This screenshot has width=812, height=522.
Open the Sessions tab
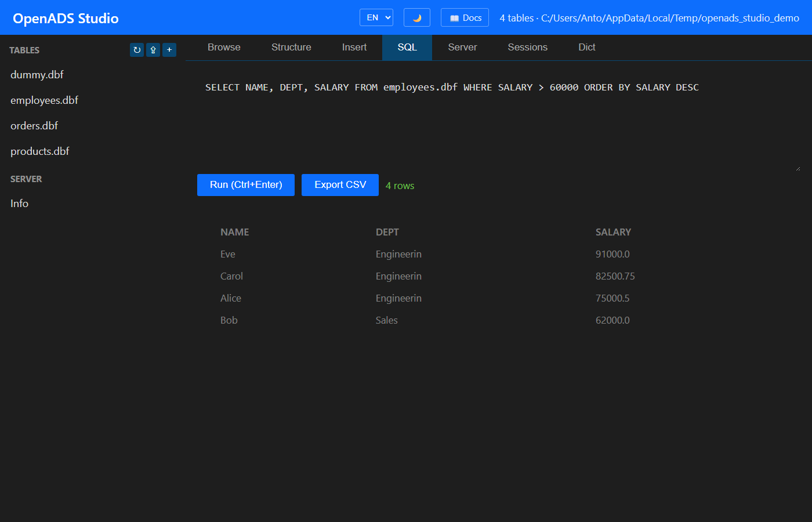pos(528,48)
